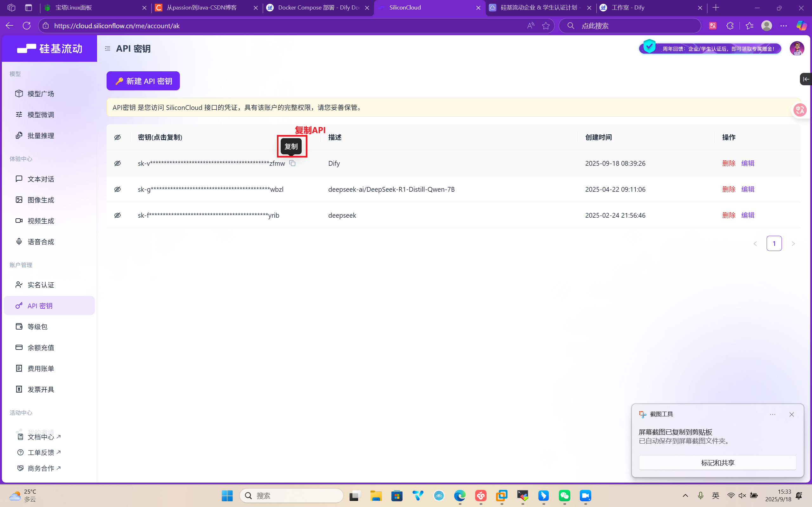Open 语音合成 in the sidebar
Viewport: 812px width, 507px height.
(x=40, y=241)
